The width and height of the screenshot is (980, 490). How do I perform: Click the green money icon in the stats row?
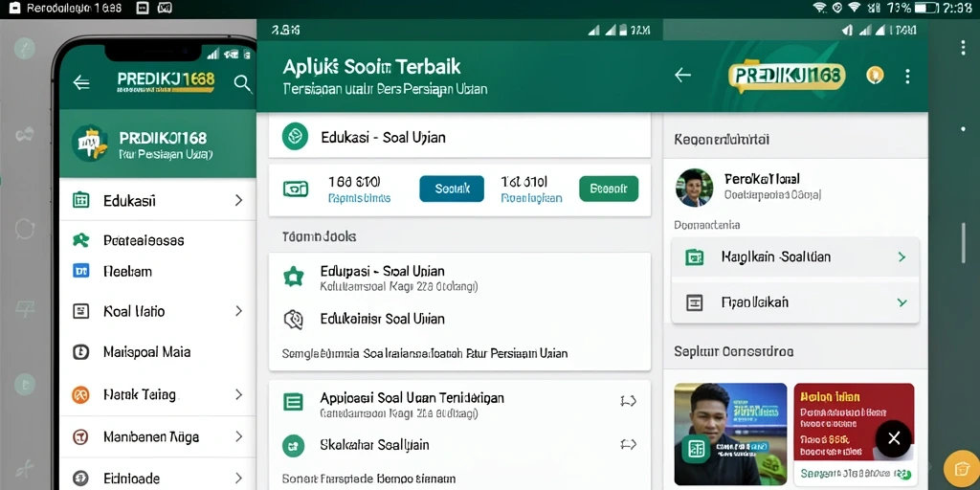coord(296,189)
